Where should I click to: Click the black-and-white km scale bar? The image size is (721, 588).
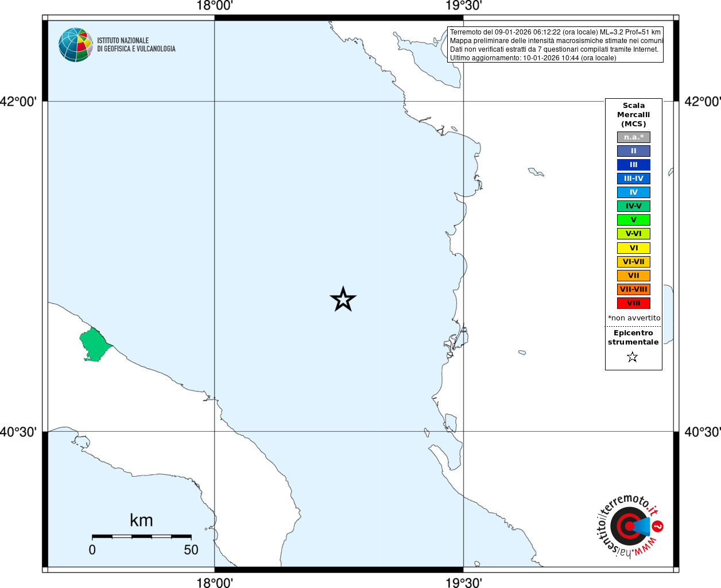point(142,536)
